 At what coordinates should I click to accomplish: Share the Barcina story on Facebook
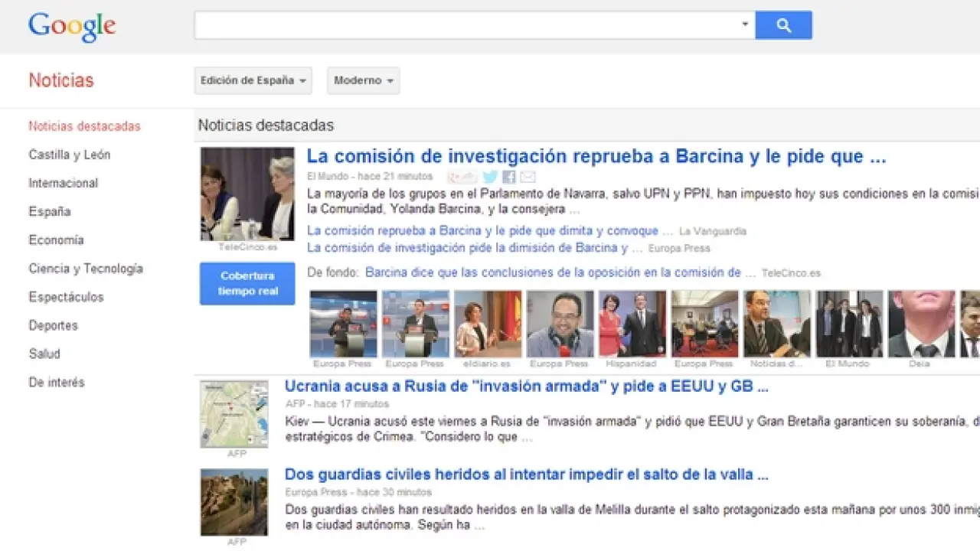click(x=509, y=177)
